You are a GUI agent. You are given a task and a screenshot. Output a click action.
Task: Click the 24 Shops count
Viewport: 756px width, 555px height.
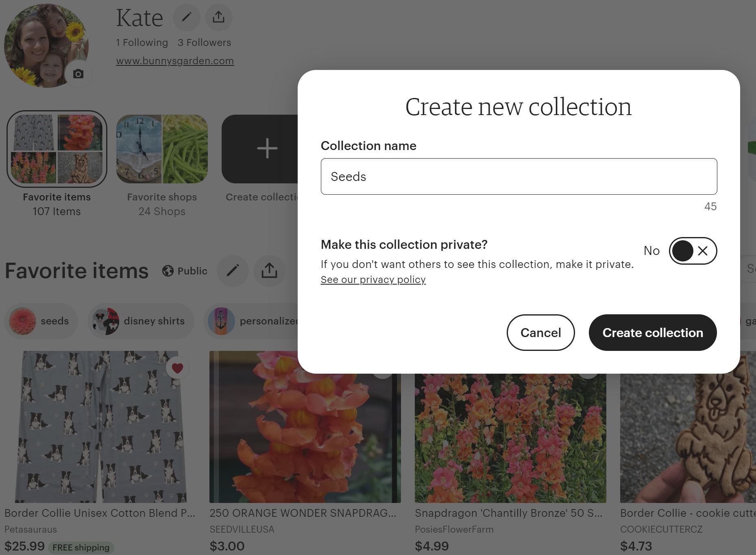(162, 212)
